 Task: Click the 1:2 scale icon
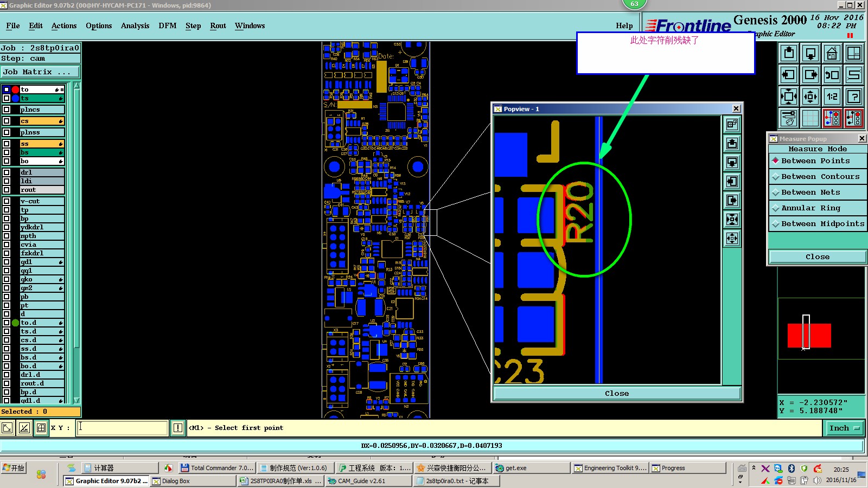832,97
